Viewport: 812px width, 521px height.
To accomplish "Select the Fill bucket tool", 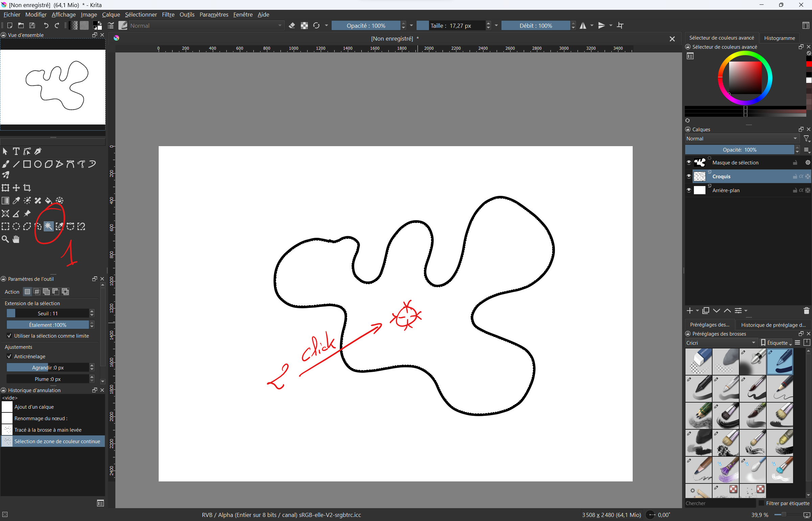I will [48, 201].
